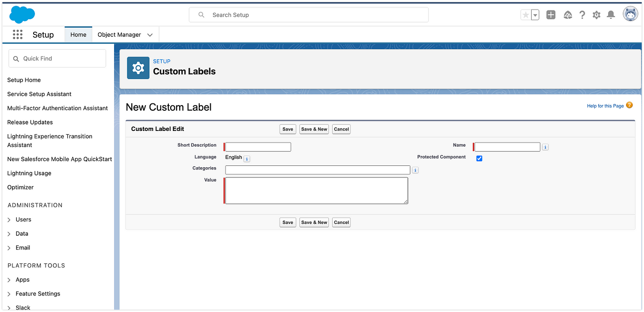
Task: Click the Quick Find magnifier icon
Action: click(x=16, y=59)
